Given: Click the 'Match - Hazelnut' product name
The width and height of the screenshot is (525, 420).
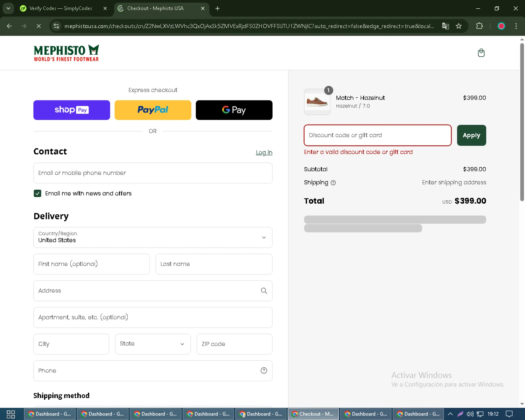Looking at the screenshot, I should [x=360, y=98].
